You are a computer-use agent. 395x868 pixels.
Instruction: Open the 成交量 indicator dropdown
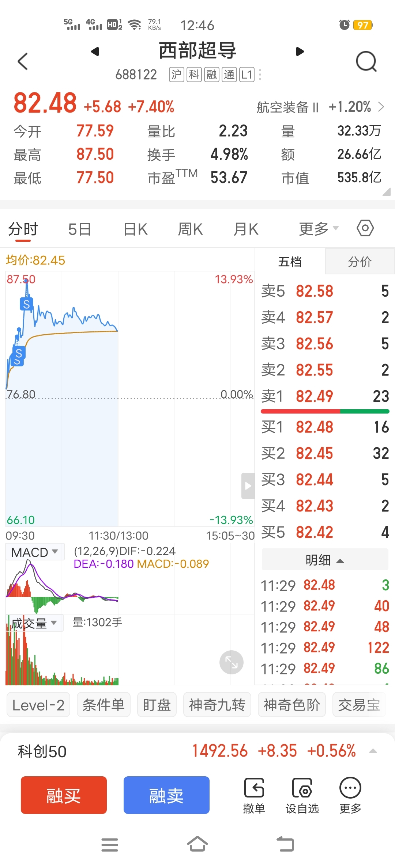pos(35,623)
